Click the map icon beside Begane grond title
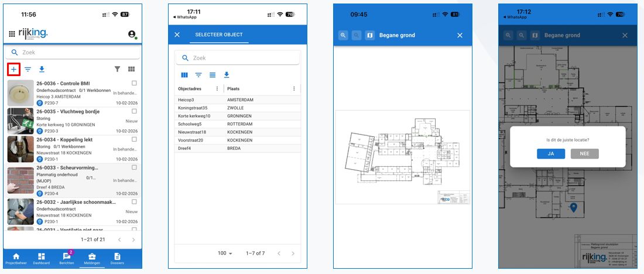The height and width of the screenshot is (274, 644). [x=369, y=35]
